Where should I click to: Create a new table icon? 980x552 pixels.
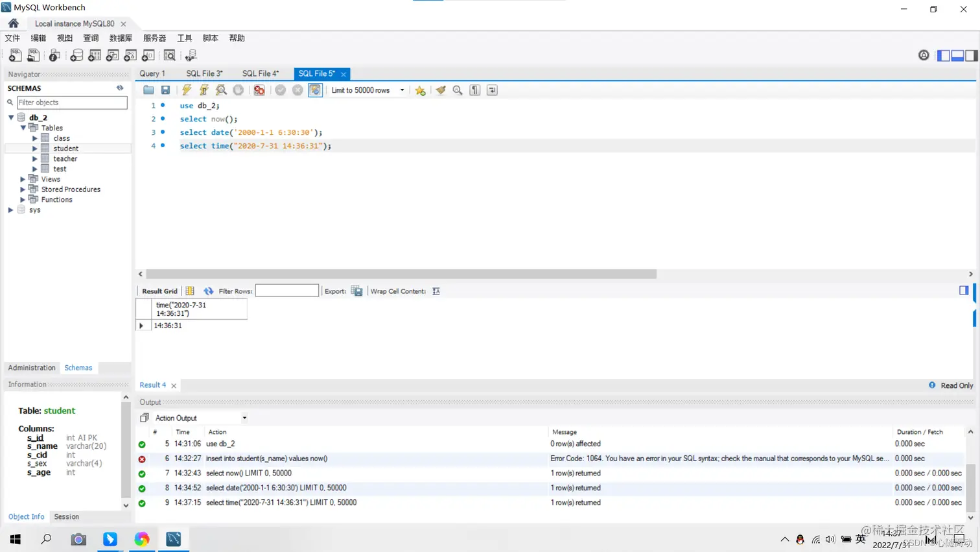pyautogui.click(x=95, y=56)
